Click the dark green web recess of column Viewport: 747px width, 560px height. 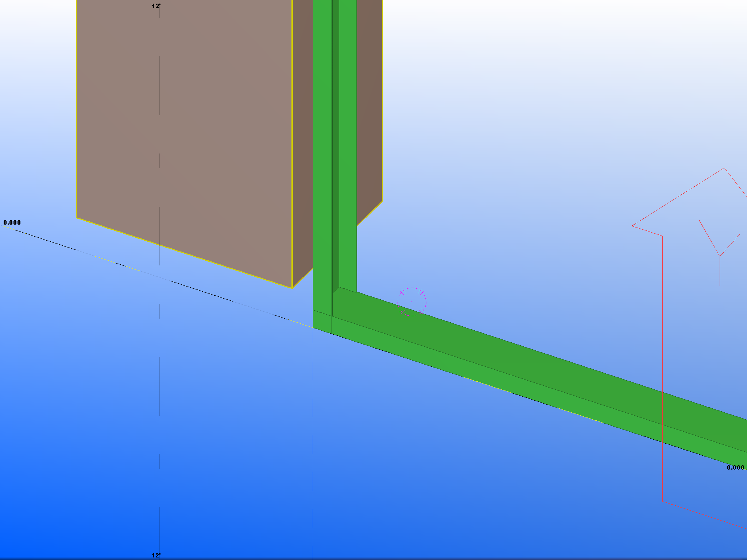335,146
